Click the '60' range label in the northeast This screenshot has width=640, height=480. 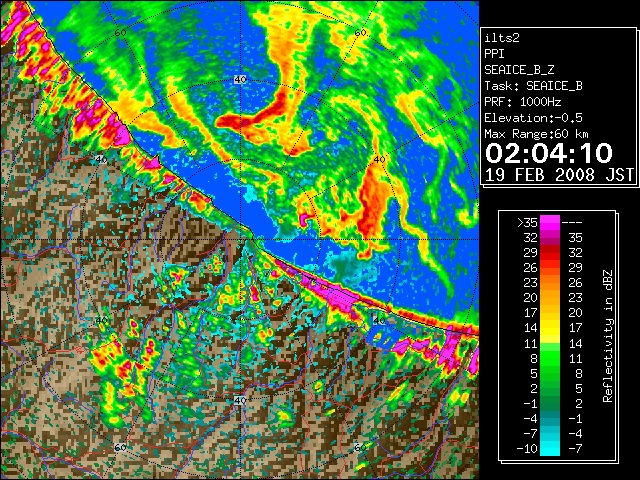point(360,32)
